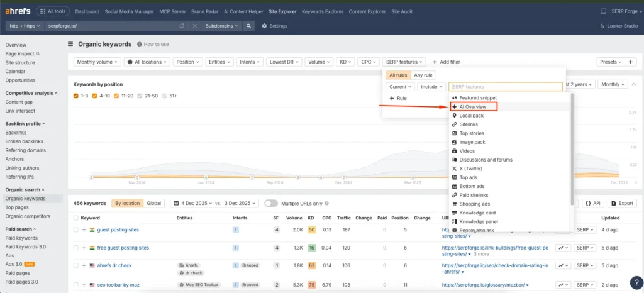Click the hamburger menu icon beside Organic keywords
This screenshot has width=644, height=293.
pos(70,44)
